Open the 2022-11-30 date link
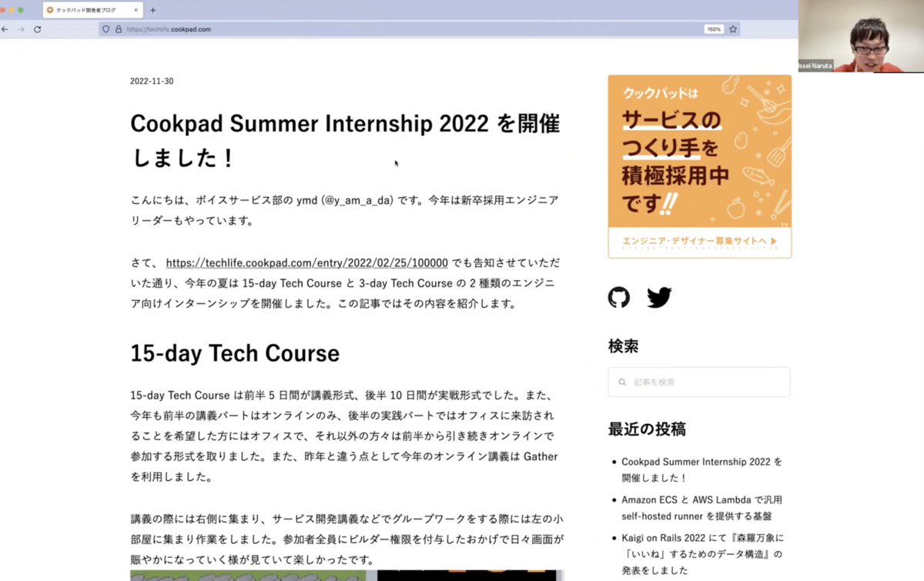 152,82
